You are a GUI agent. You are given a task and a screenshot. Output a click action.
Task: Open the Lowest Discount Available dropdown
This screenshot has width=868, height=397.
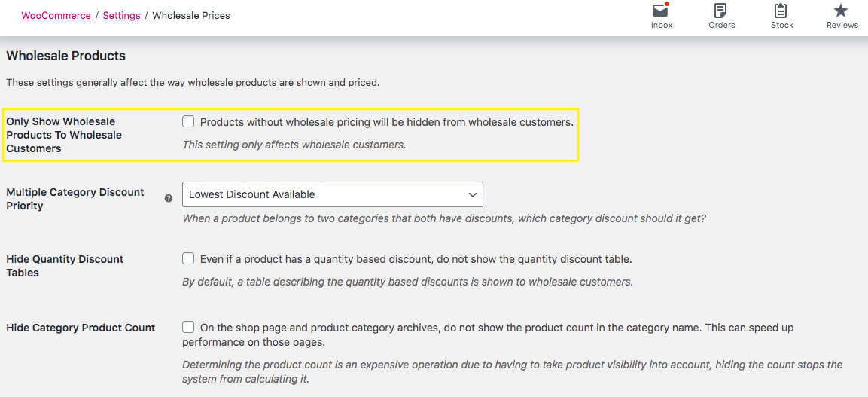[x=332, y=194]
